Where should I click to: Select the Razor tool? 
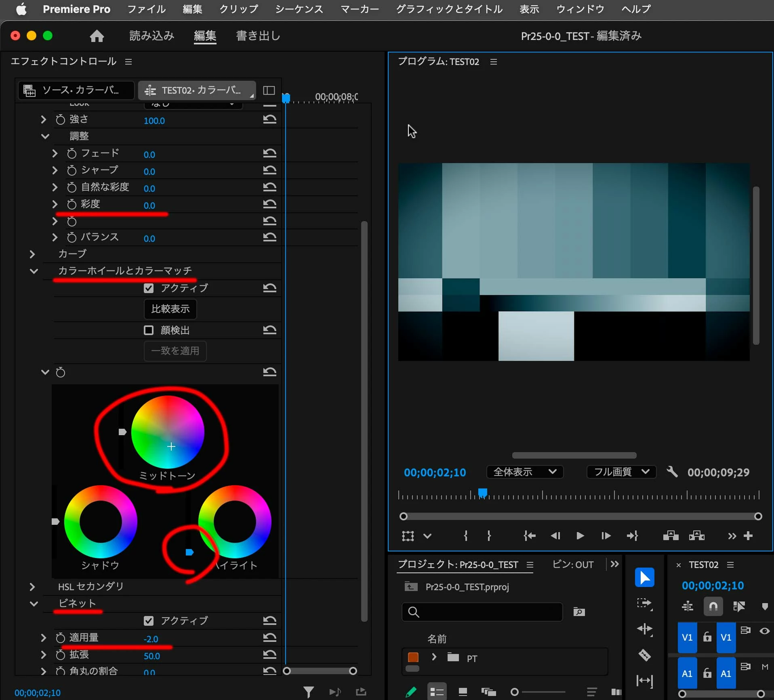tap(644, 655)
